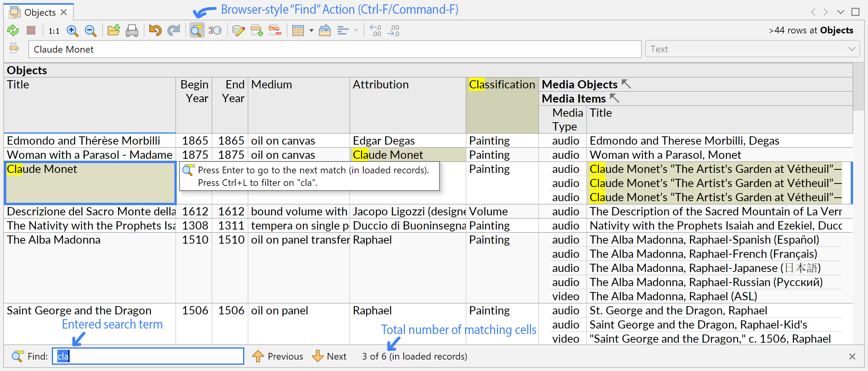
Task: Select the Duccio di Buoninsegna attribution cell
Action: coord(408,226)
